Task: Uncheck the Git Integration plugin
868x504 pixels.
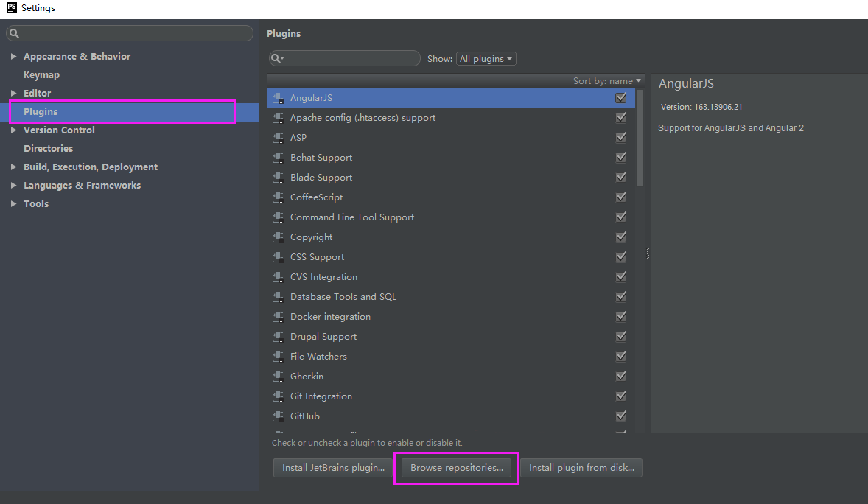Action: pos(621,396)
